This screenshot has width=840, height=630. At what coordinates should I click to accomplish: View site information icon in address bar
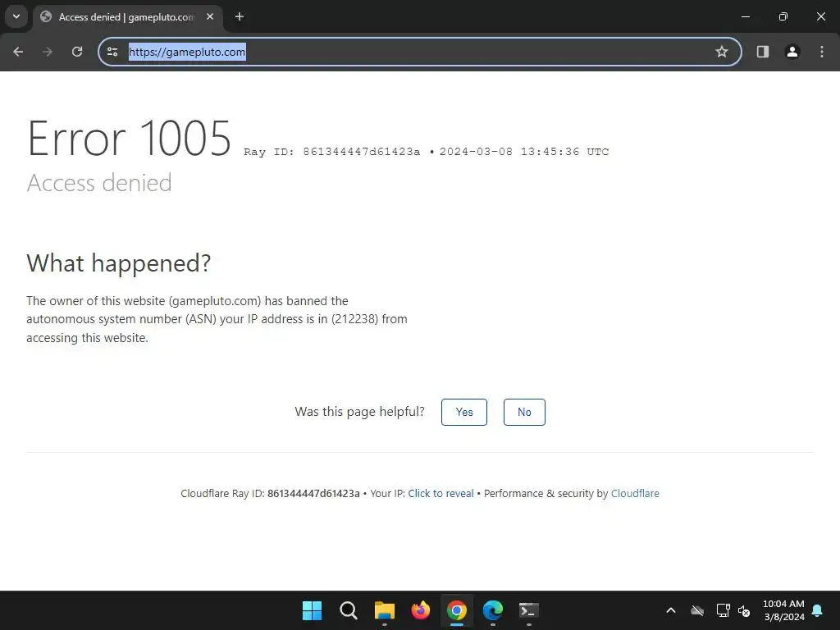[x=112, y=52]
